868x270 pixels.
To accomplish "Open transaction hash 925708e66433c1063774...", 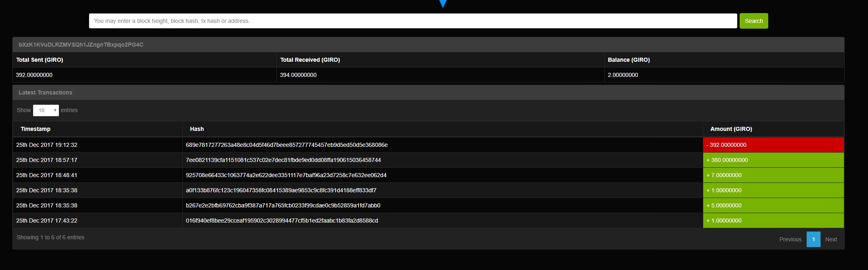I will coord(286,175).
